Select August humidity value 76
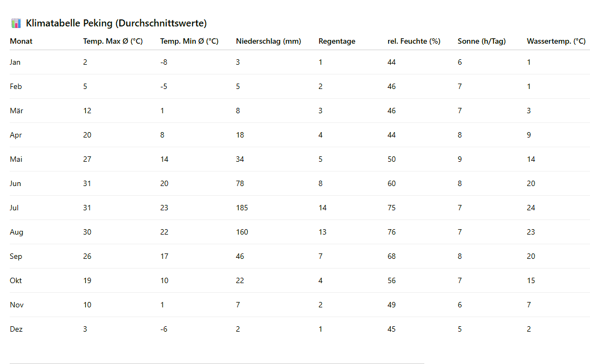This screenshot has width=590, height=364. (x=391, y=232)
